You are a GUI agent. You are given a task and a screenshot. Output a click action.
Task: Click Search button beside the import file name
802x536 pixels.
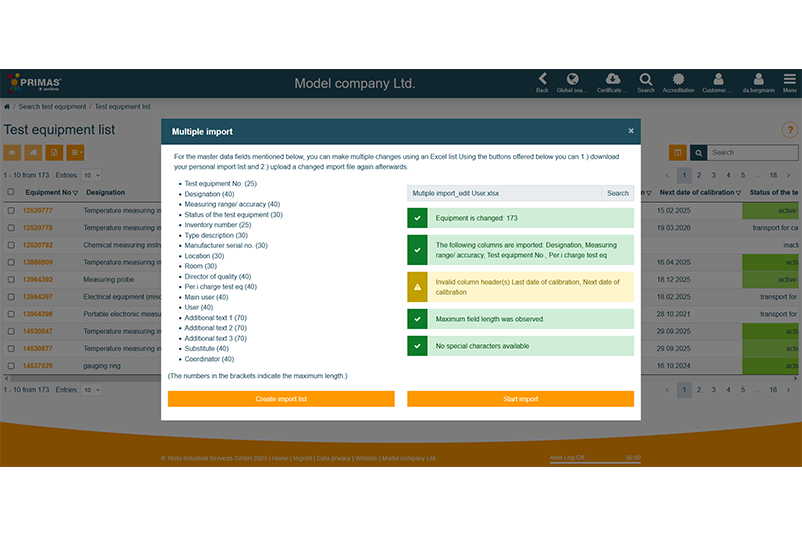click(618, 193)
